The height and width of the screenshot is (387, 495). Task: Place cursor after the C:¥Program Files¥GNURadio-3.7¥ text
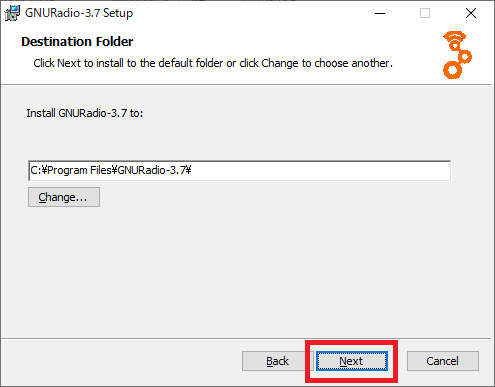(193, 170)
